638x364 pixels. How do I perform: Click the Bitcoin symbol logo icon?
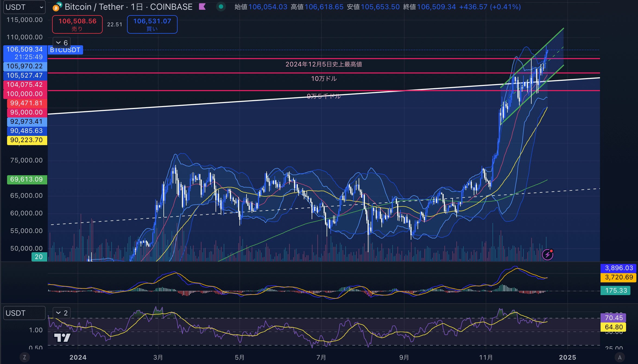[57, 7]
